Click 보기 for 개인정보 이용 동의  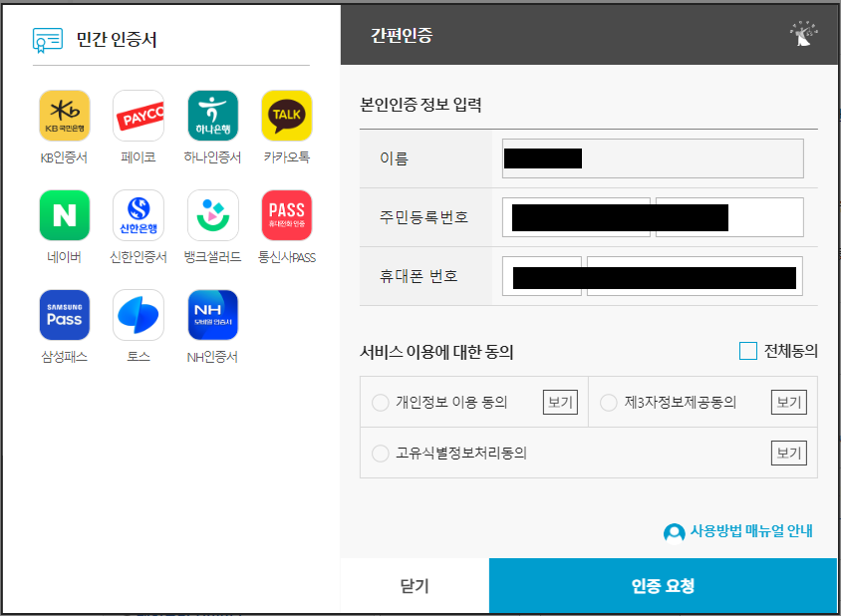click(x=560, y=403)
